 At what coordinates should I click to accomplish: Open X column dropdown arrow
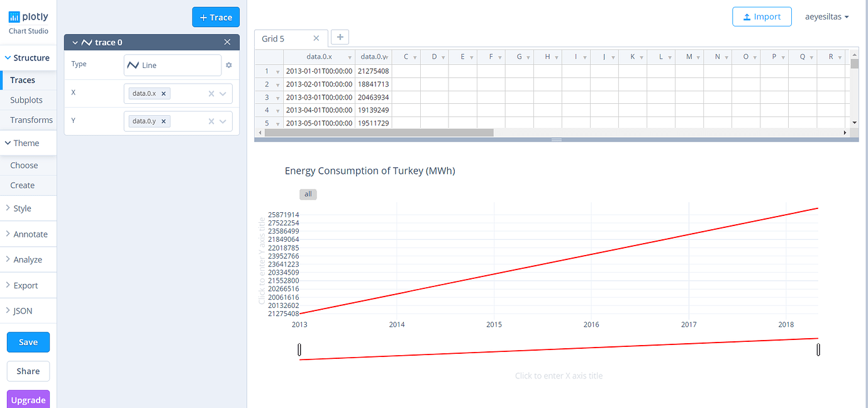click(x=223, y=94)
